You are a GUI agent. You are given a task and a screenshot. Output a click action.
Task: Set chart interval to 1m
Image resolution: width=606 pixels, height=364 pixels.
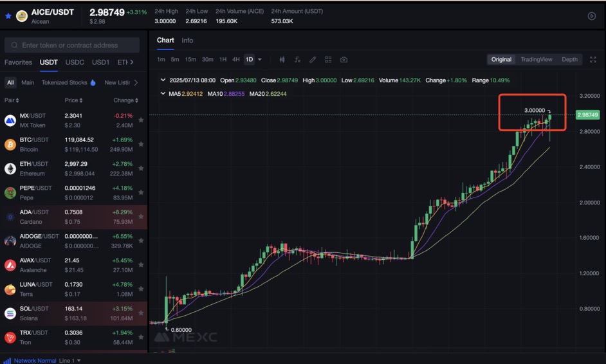pyautogui.click(x=161, y=60)
